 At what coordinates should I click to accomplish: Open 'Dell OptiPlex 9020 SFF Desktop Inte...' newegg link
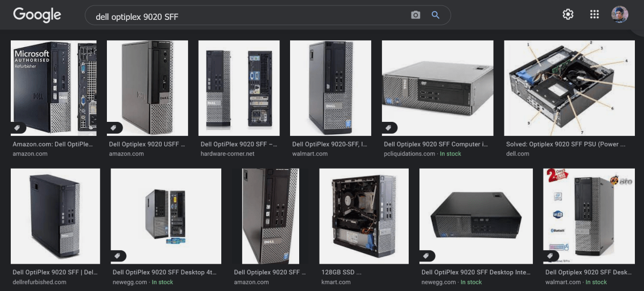coord(475,273)
